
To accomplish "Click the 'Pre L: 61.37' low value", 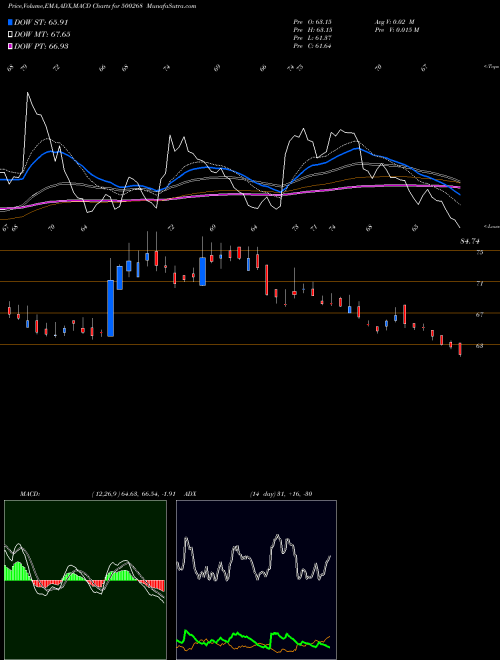I will pyautogui.click(x=313, y=38).
